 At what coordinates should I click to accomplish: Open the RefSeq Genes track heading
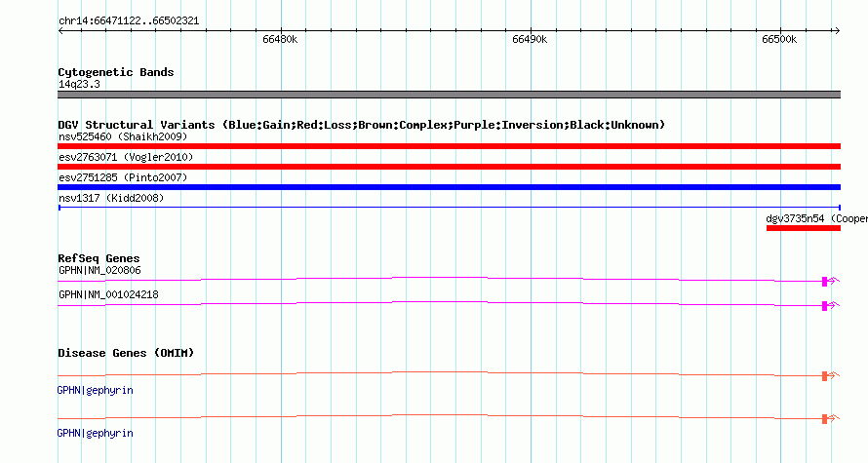point(99,258)
